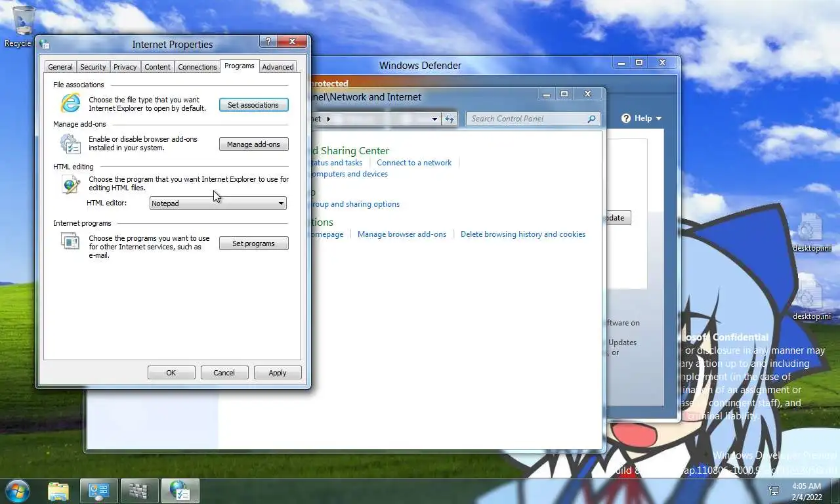This screenshot has height=504, width=840.
Task: Click the Set associations button
Action: coord(253,105)
